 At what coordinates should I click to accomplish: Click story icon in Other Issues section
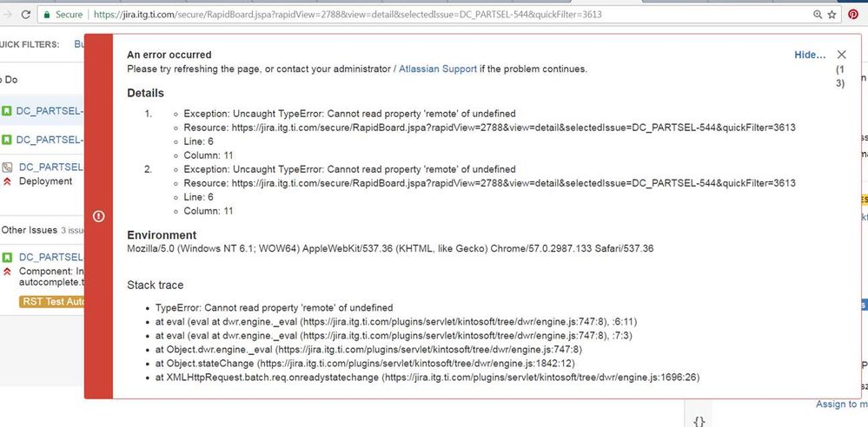(7, 257)
